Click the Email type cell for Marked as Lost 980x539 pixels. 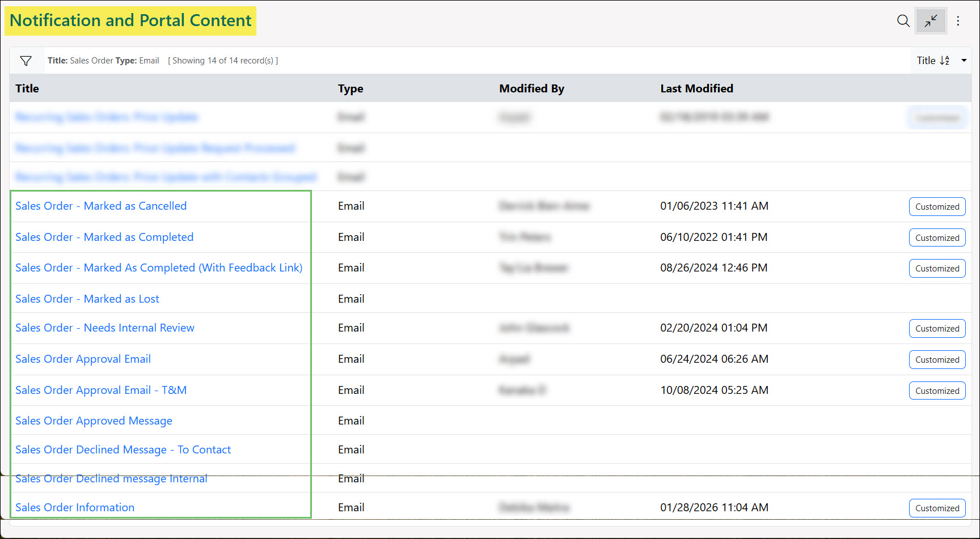[x=351, y=299]
